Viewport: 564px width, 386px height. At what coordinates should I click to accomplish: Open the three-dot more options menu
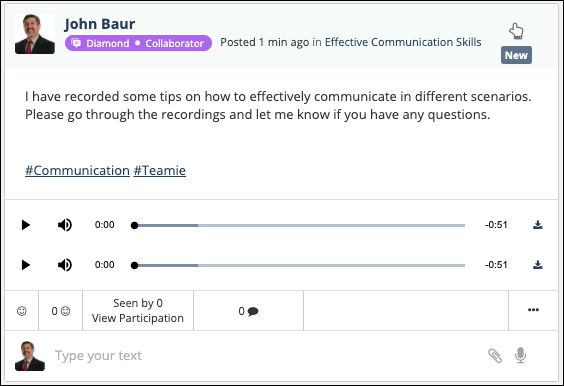(x=533, y=310)
